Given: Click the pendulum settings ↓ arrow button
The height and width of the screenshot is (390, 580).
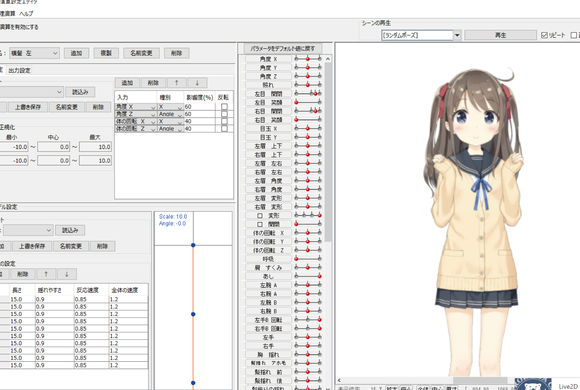Looking at the screenshot, I should (67, 274).
